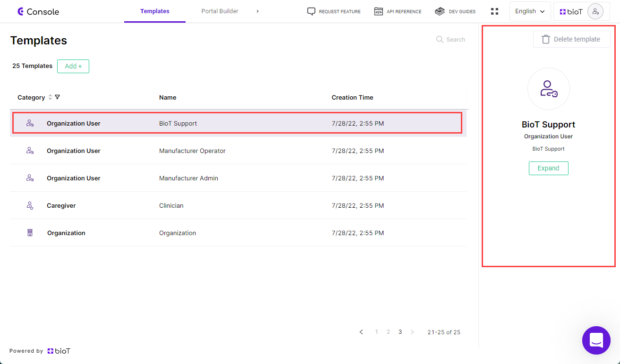Select the Clinician template name

[x=171, y=206]
